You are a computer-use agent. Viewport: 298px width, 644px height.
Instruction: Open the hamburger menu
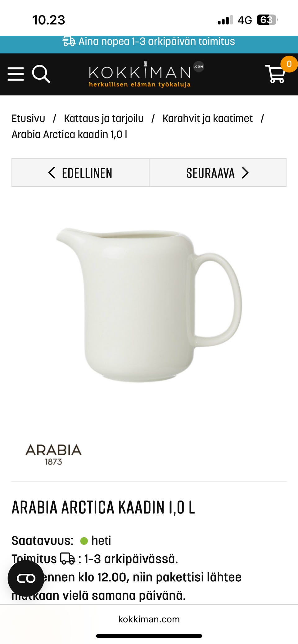16,74
